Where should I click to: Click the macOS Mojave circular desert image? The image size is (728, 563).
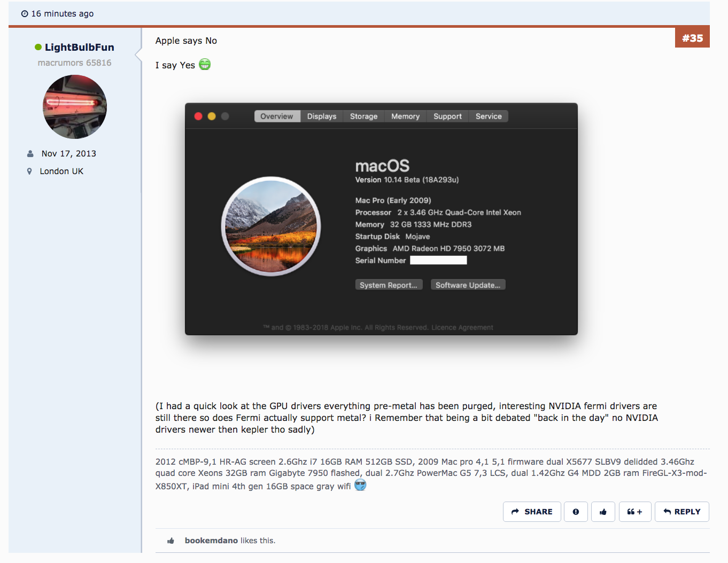pyautogui.click(x=271, y=226)
